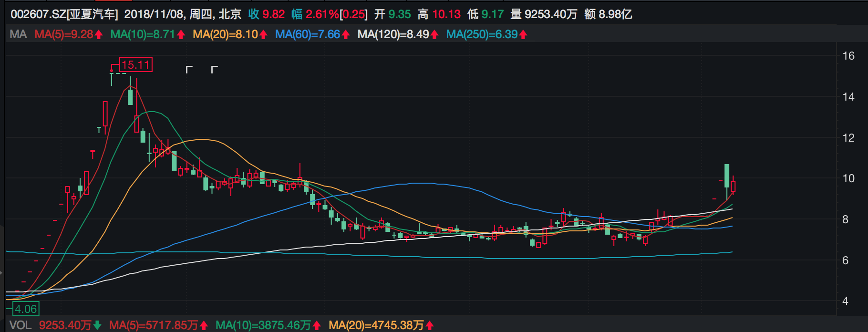
Task: Click the change percent 幅 2.61%[0.25]
Action: click(x=330, y=14)
